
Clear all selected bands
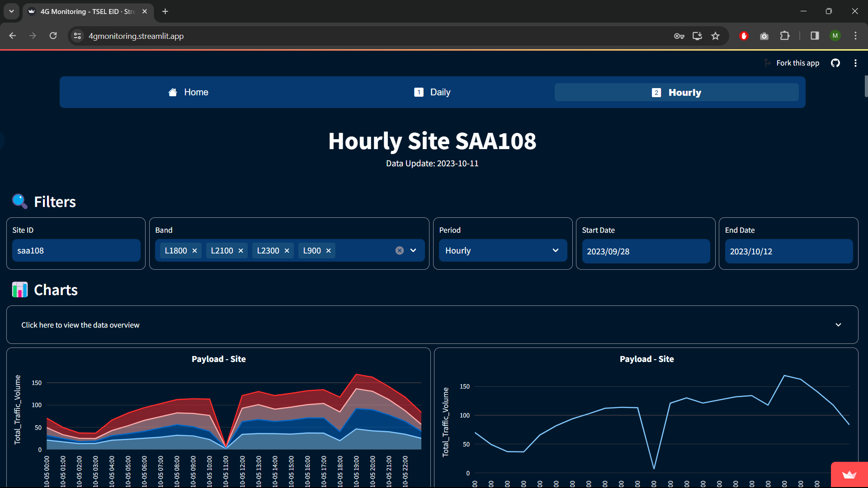[x=399, y=251]
